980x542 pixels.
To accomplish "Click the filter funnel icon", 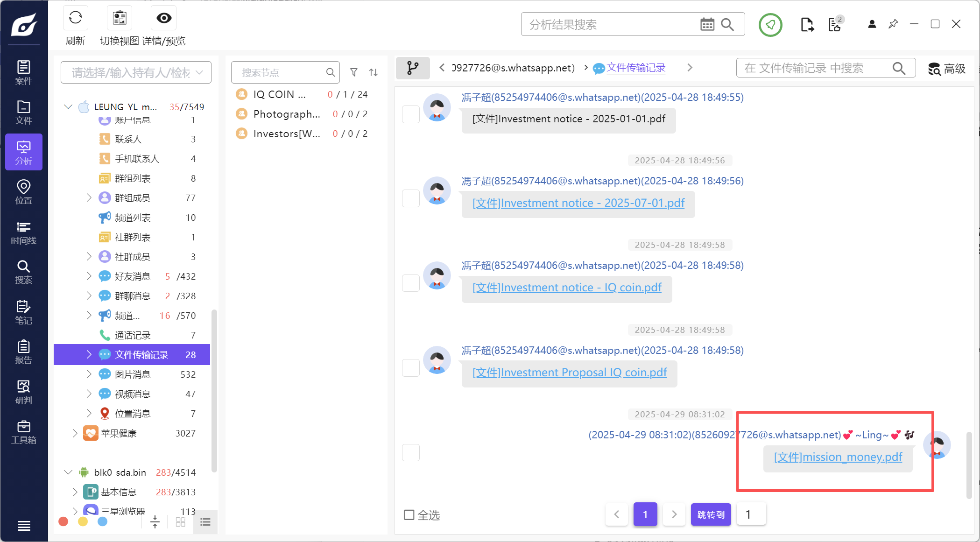I will pos(354,72).
